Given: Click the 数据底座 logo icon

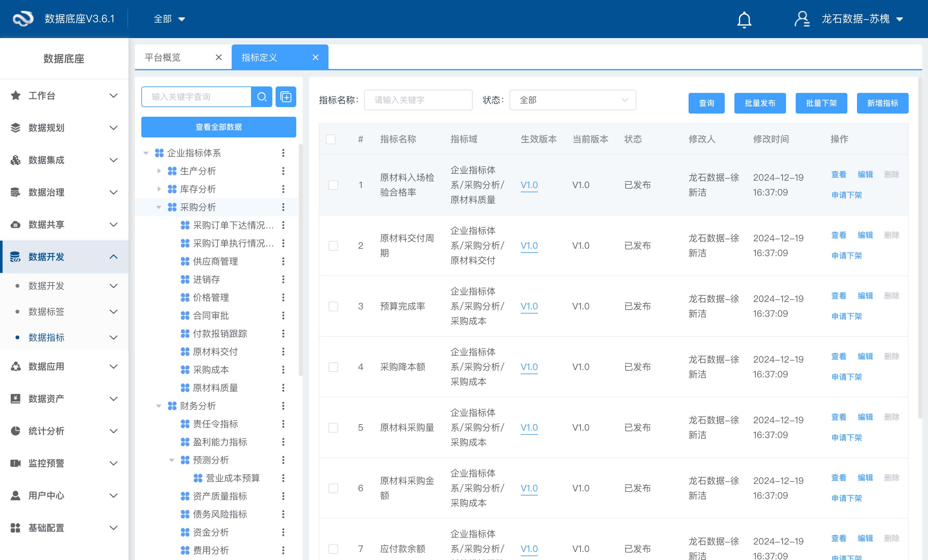Looking at the screenshot, I should [x=23, y=19].
